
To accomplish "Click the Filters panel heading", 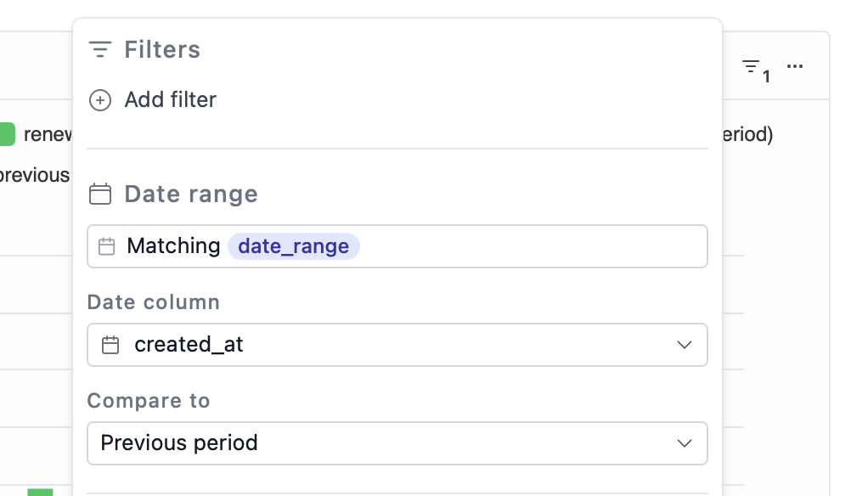I will (x=162, y=49).
